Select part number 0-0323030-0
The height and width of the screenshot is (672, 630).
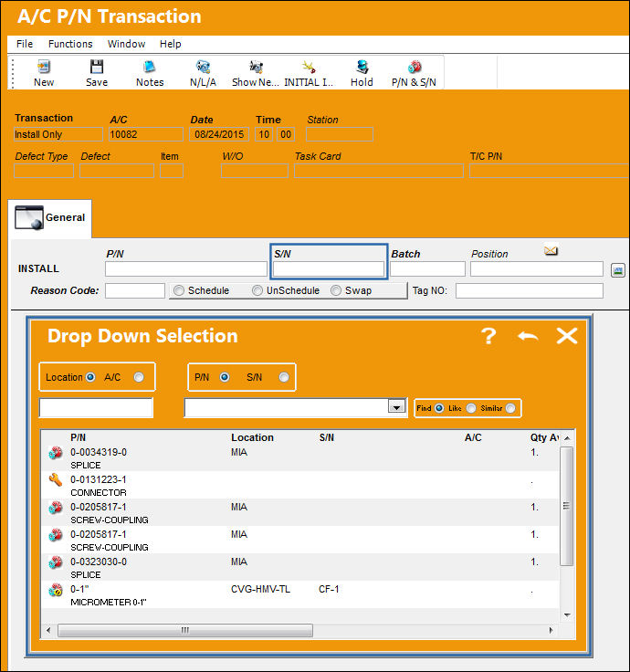[99, 562]
